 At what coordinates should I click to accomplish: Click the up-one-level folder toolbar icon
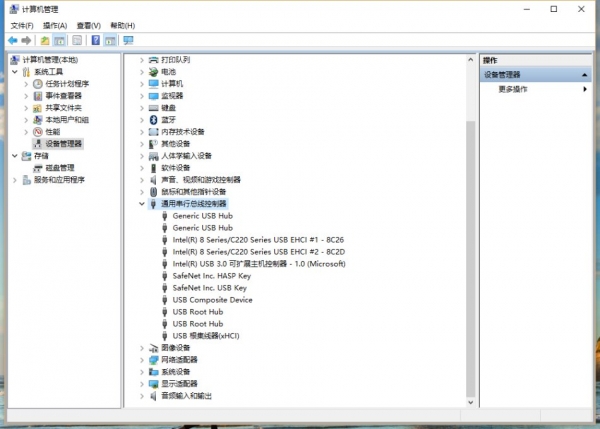[44, 40]
